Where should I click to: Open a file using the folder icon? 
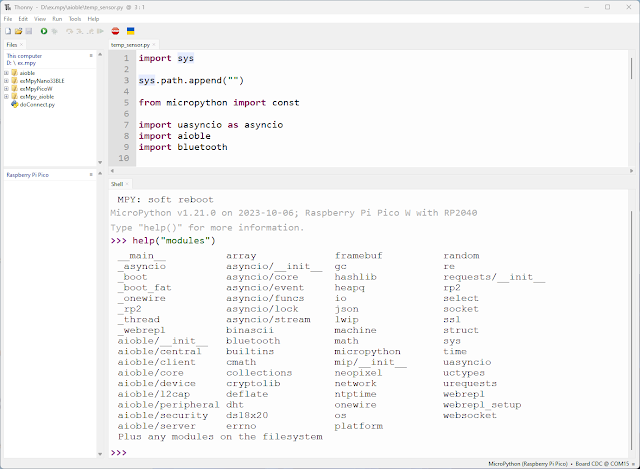[x=18, y=31]
